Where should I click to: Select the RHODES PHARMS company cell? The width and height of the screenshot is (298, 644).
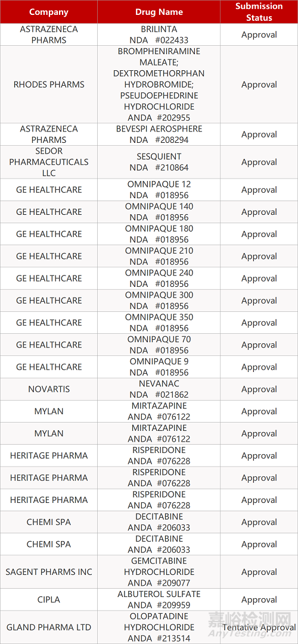click(x=49, y=85)
